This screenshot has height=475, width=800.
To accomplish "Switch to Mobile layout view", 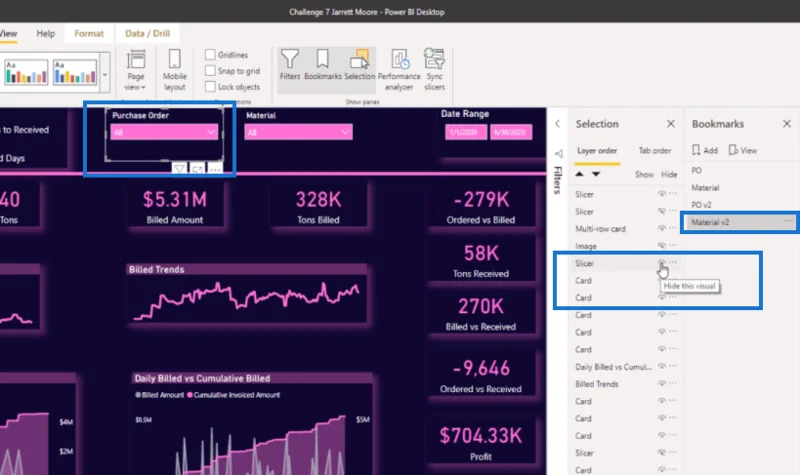I will click(174, 70).
